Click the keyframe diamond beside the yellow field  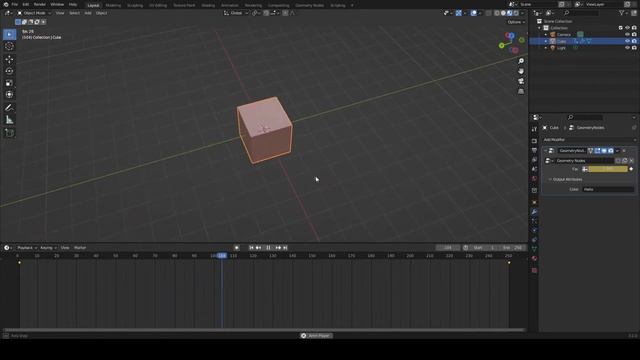(631, 169)
